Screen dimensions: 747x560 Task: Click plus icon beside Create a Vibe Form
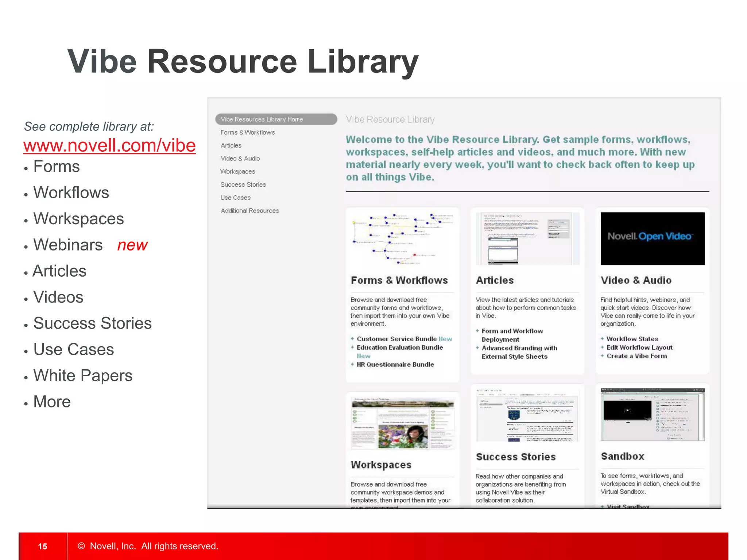[x=602, y=356]
